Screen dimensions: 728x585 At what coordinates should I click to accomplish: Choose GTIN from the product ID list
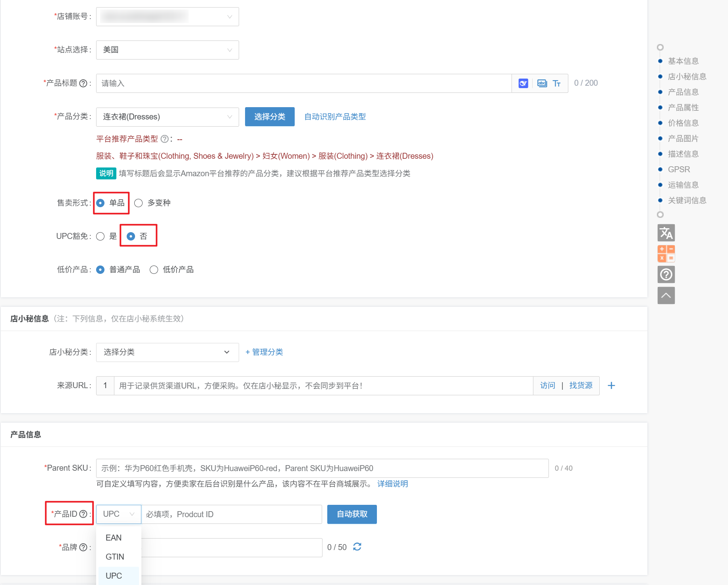coord(115,557)
